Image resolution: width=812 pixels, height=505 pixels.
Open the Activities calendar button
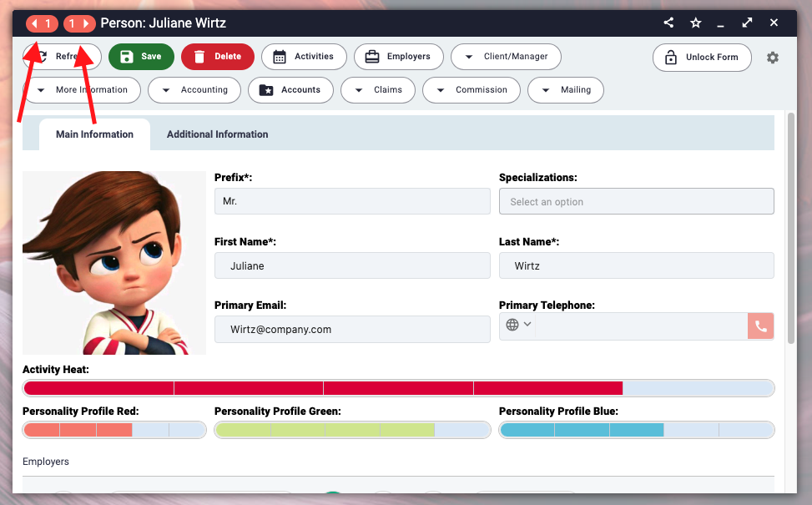304,57
